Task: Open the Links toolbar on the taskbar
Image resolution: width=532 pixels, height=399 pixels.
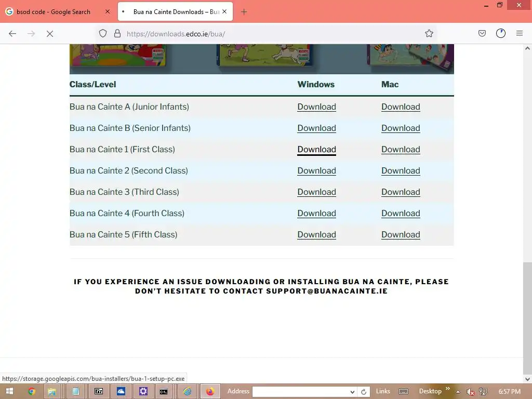Action: click(383, 391)
